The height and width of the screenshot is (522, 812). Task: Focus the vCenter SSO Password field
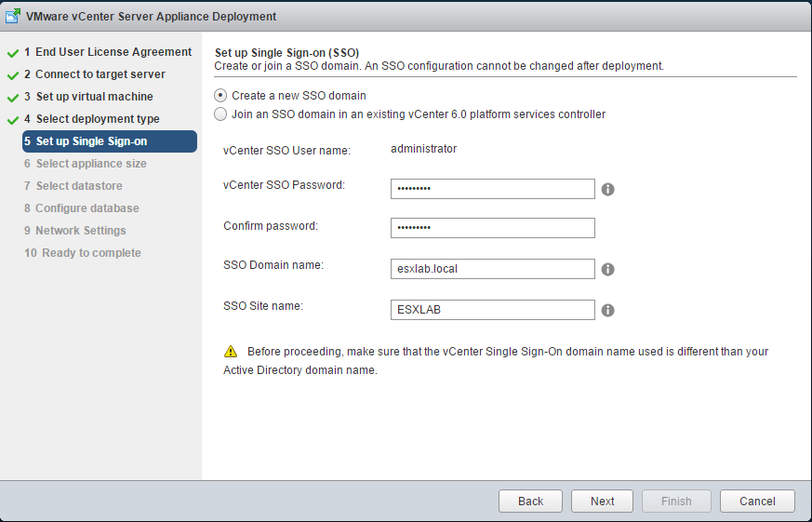(492, 189)
